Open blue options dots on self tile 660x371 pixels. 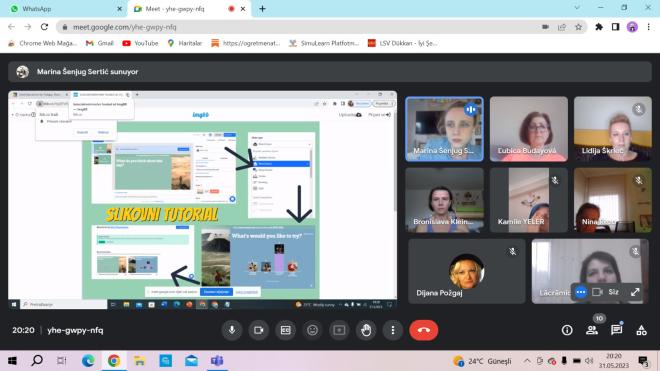[x=581, y=292]
